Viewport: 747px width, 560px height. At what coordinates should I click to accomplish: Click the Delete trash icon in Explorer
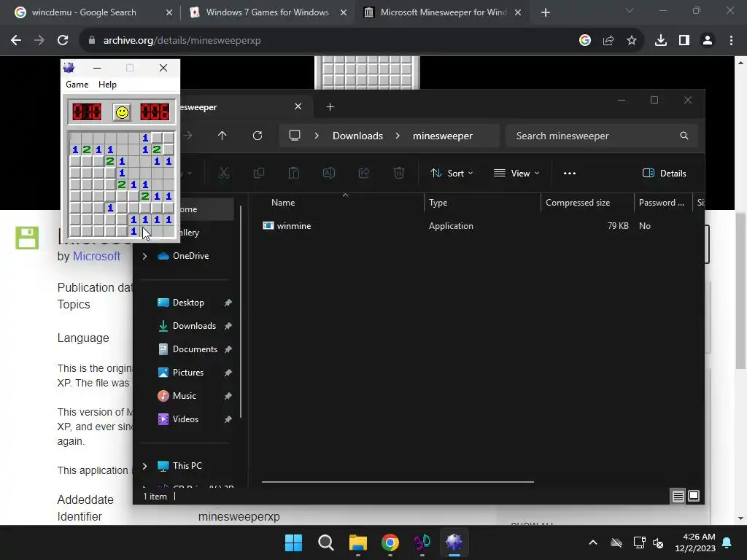399,174
